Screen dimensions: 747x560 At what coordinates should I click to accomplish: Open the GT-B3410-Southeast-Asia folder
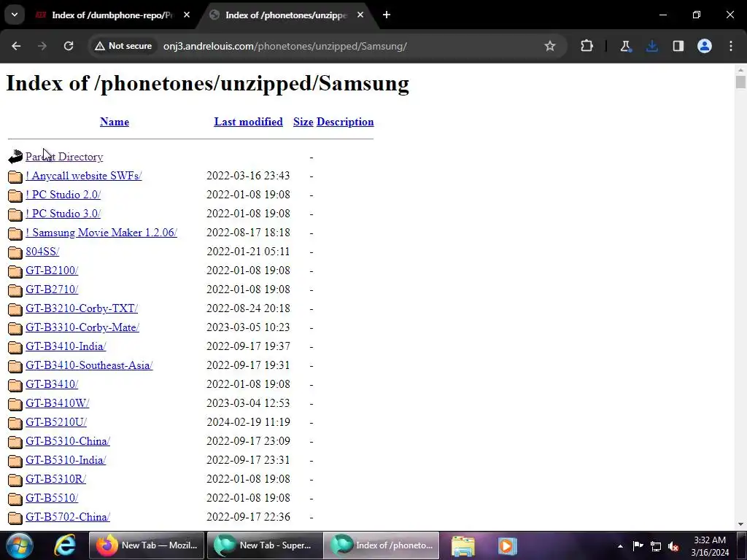(x=89, y=365)
